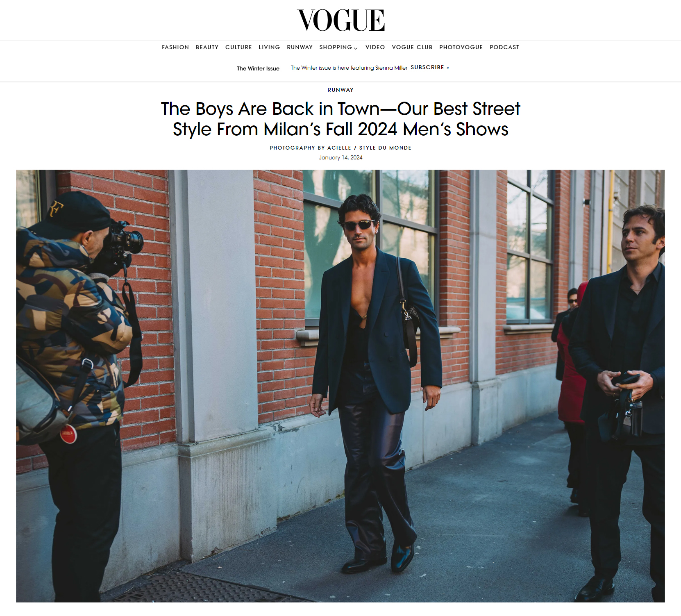The height and width of the screenshot is (616, 681).
Task: Click the article headline about Milan street style
Action: (x=340, y=119)
